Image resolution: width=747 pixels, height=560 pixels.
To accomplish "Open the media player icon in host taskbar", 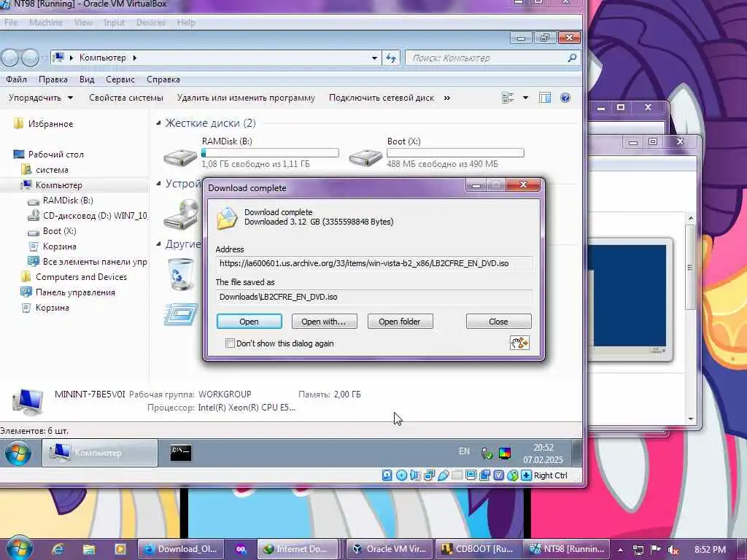I will [x=120, y=549].
